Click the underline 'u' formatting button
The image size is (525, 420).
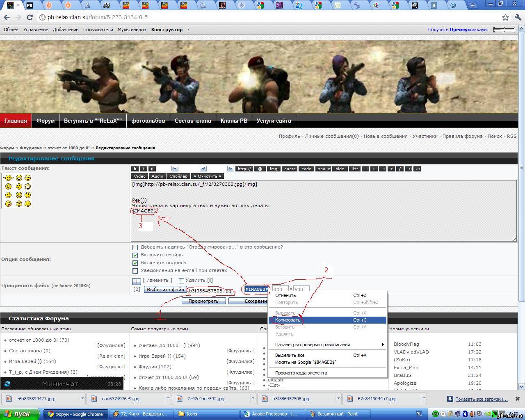[x=152, y=169]
